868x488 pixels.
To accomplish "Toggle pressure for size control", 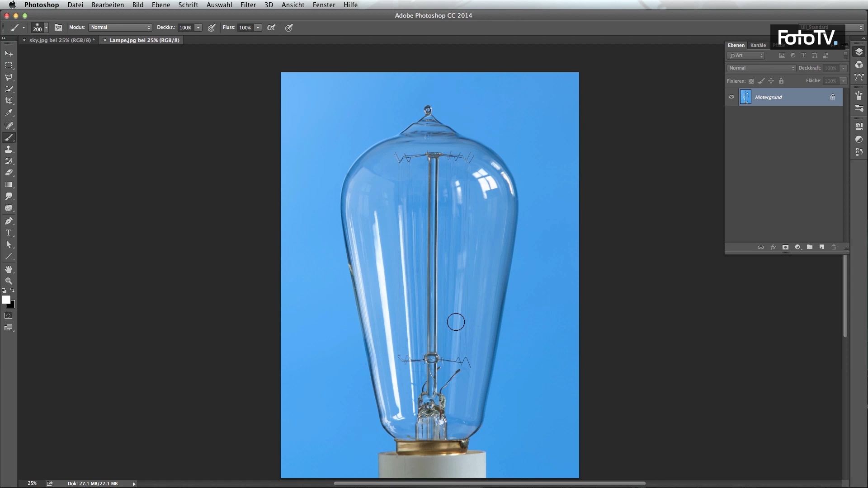I will pos(289,28).
